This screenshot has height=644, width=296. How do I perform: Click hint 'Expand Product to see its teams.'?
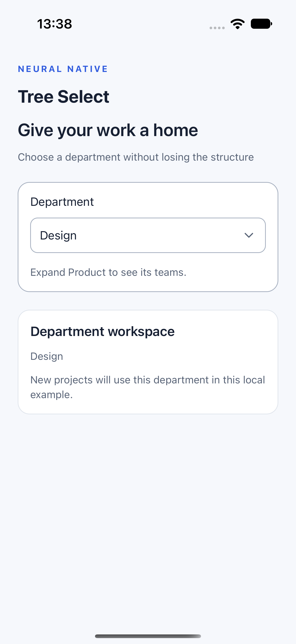point(108,272)
